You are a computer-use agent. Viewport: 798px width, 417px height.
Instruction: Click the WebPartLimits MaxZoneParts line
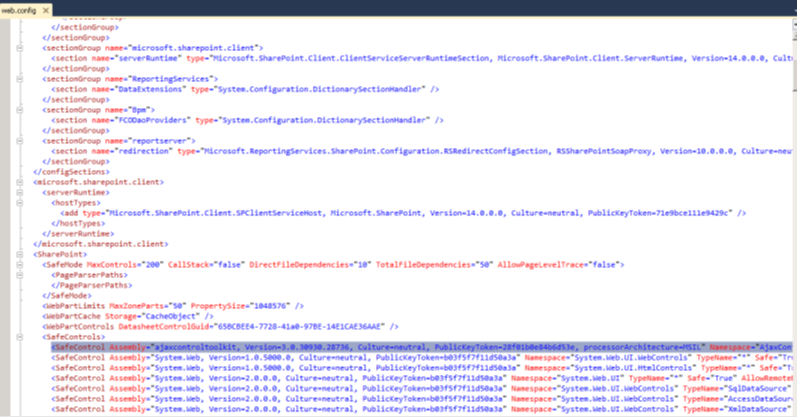[173, 306]
